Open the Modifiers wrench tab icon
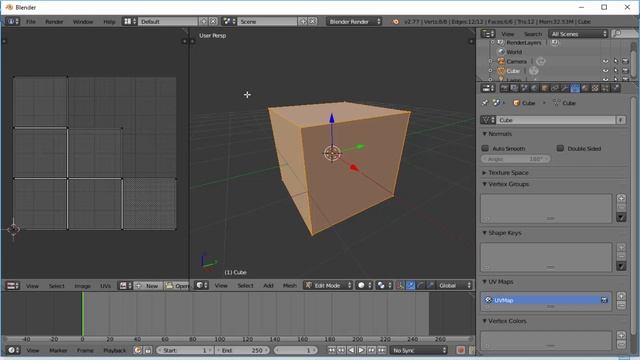 565,88
